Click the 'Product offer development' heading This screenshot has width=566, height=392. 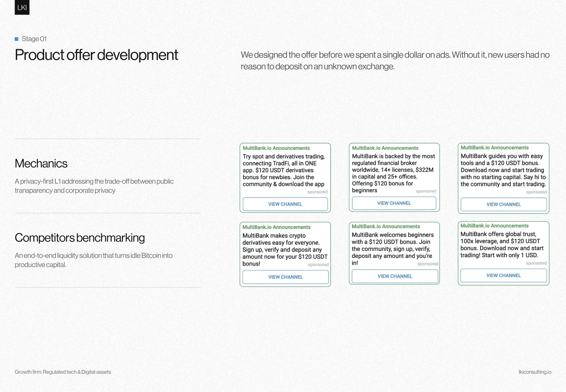[x=96, y=55]
